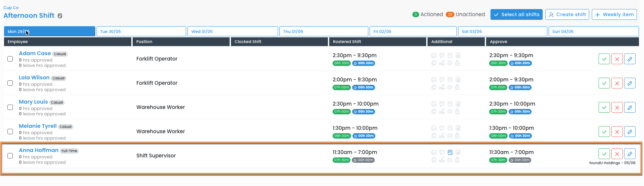Select Lola Wilson's row checkbox

tap(10, 83)
